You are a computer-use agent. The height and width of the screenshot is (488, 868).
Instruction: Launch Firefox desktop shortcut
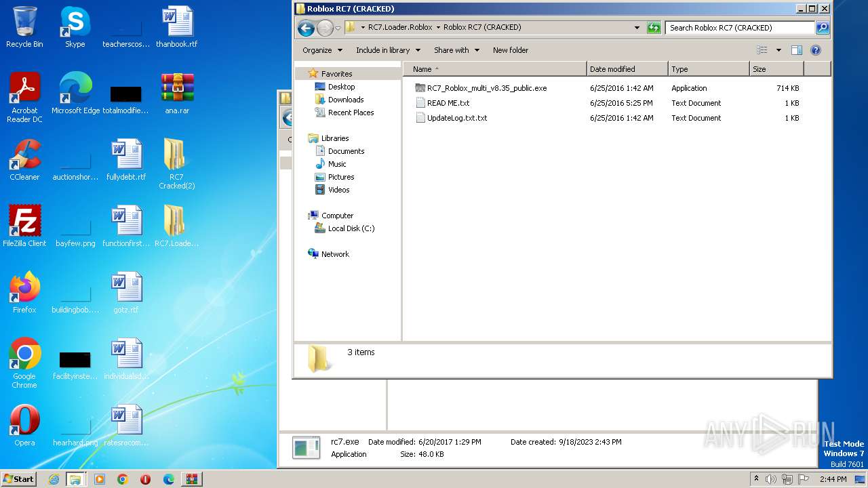click(x=24, y=293)
